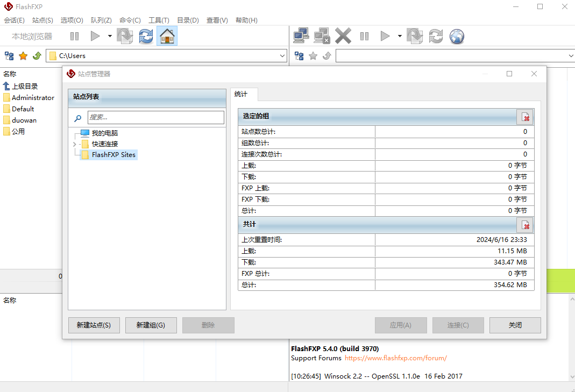Pause the transfer in the remote toolbar

(364, 36)
